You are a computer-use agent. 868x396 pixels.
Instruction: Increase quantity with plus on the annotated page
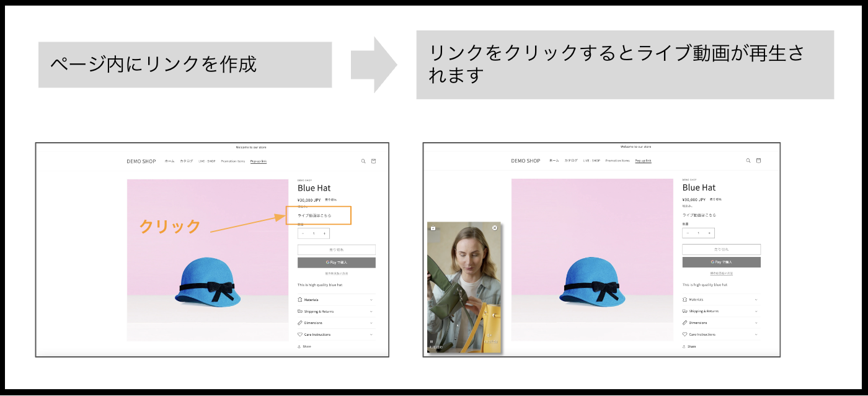point(324,233)
